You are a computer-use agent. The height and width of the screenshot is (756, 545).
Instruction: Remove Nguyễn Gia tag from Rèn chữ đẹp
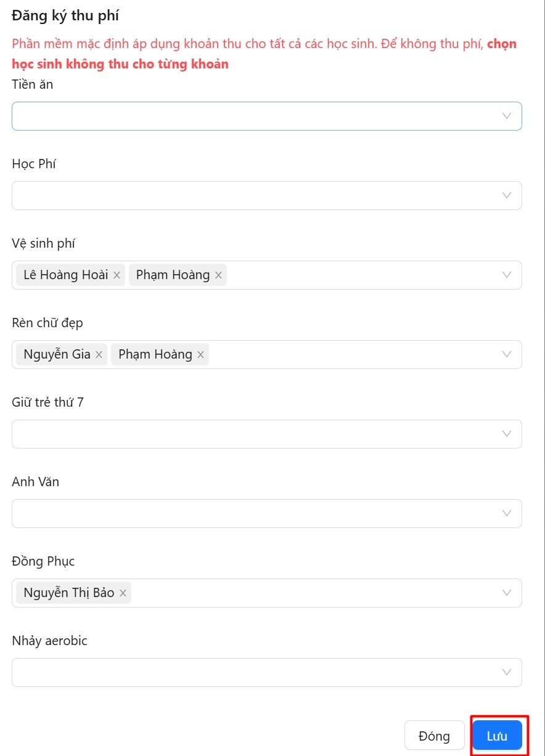click(99, 355)
